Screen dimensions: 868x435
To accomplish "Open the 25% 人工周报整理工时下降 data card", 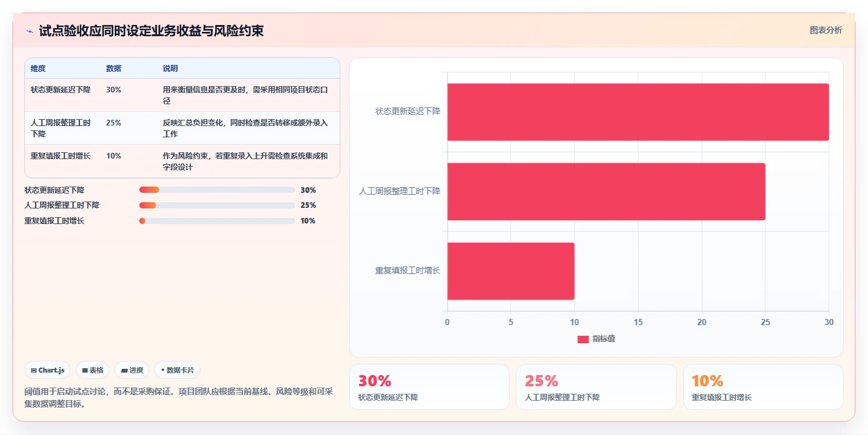I will (596, 387).
